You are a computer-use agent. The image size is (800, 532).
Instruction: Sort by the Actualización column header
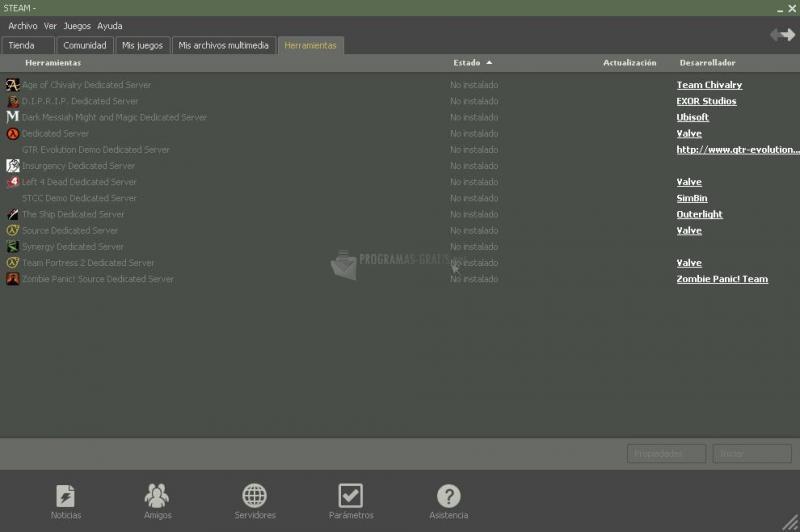[630, 63]
